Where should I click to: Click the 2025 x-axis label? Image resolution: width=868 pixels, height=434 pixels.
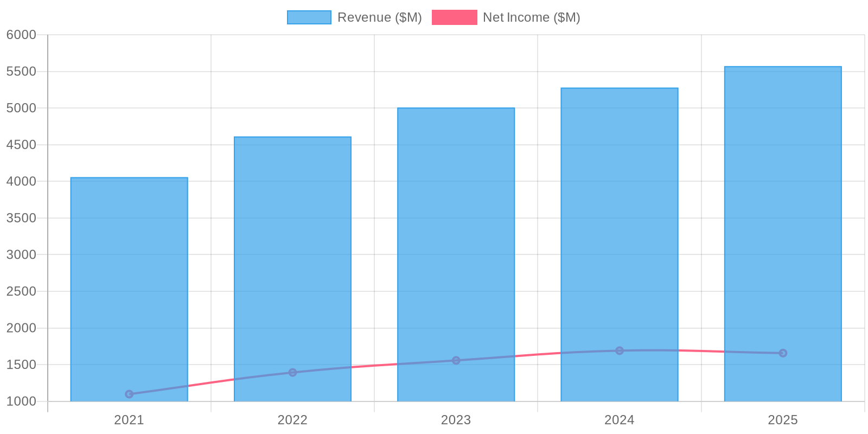point(782,420)
